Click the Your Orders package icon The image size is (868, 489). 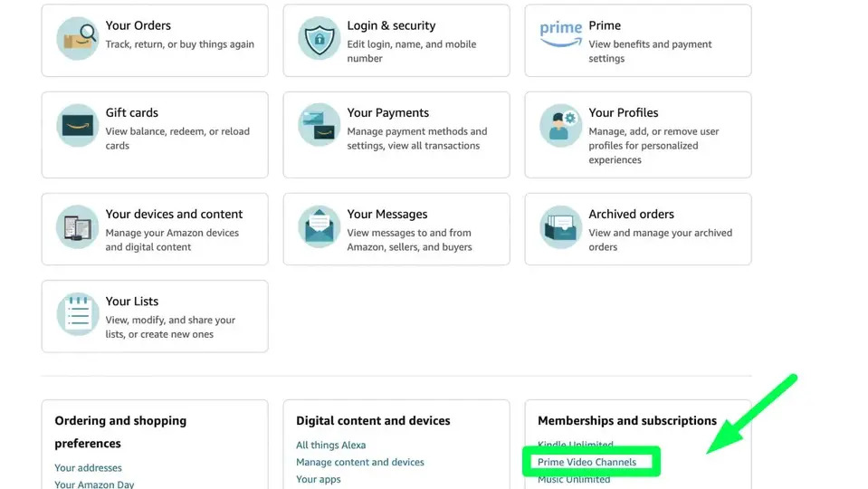coord(78,38)
